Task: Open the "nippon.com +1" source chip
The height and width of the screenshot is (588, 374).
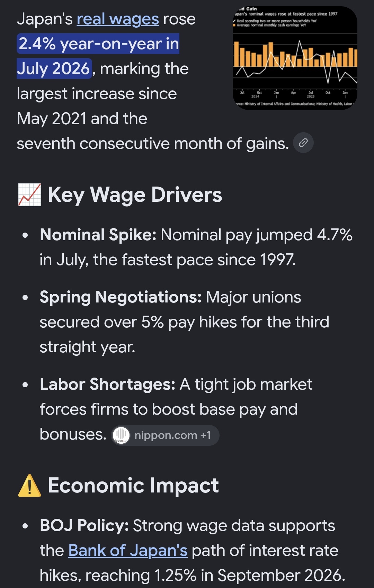Action: click(x=165, y=435)
